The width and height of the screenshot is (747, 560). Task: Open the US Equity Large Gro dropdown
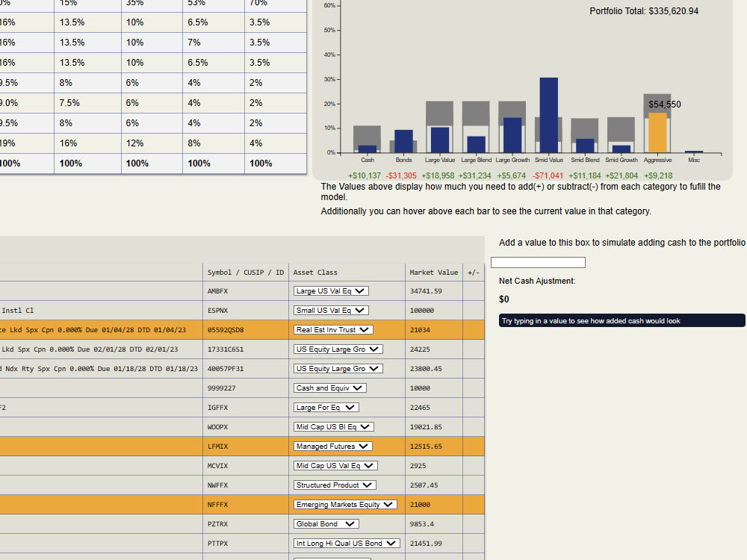(x=336, y=349)
